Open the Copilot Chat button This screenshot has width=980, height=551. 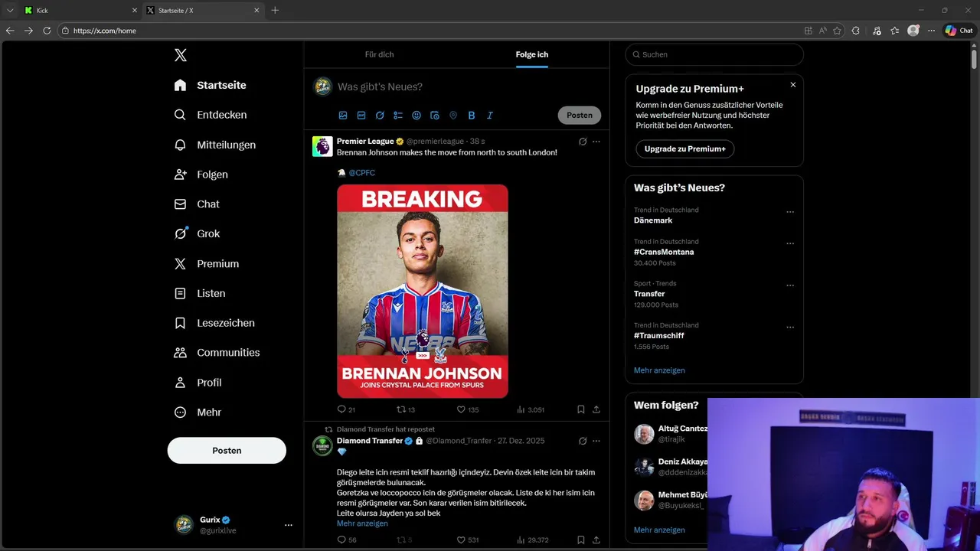[x=959, y=31]
